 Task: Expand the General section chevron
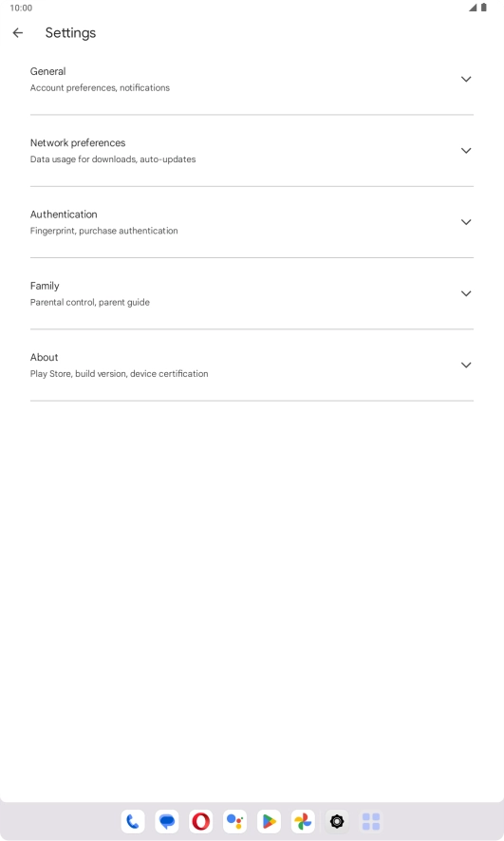[x=466, y=79]
